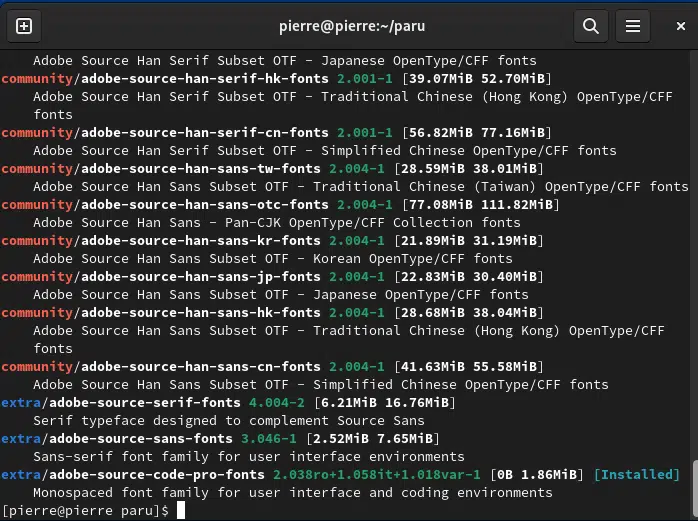The image size is (698, 521).
Task: Close the terminal window
Action: pyautogui.click(x=681, y=26)
